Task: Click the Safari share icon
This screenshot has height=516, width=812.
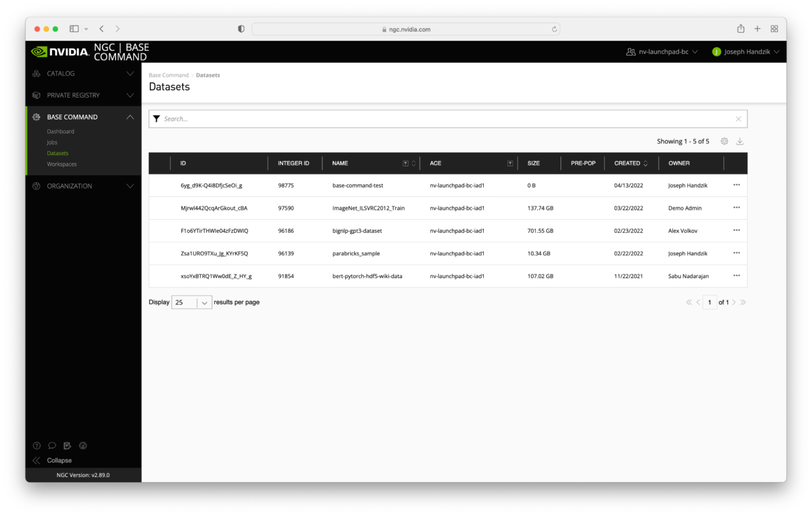Action: 740,29
